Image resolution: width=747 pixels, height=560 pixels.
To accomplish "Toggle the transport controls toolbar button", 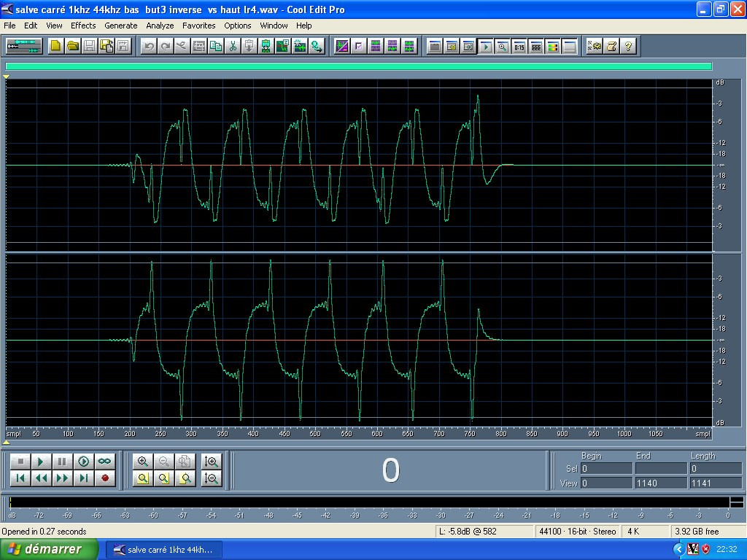I will (x=485, y=46).
